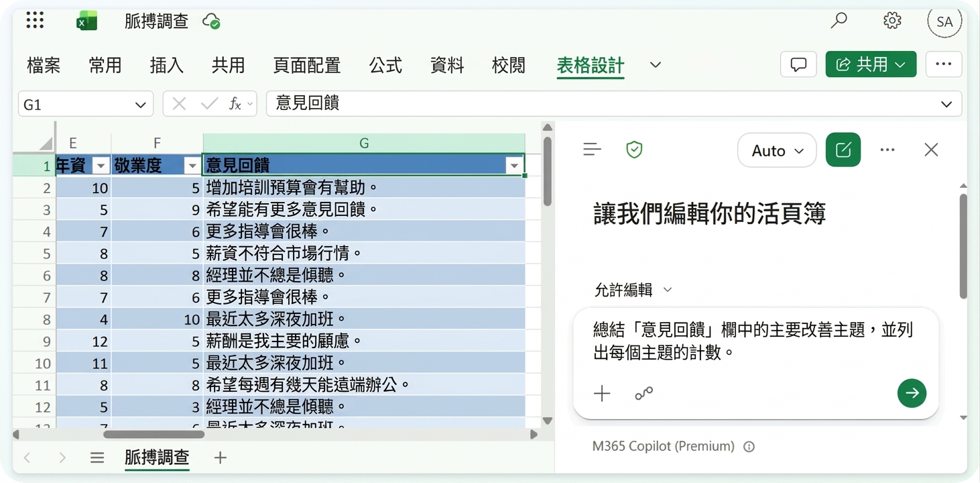Click the SA account avatar
The height and width of the screenshot is (483, 980).
point(944,21)
